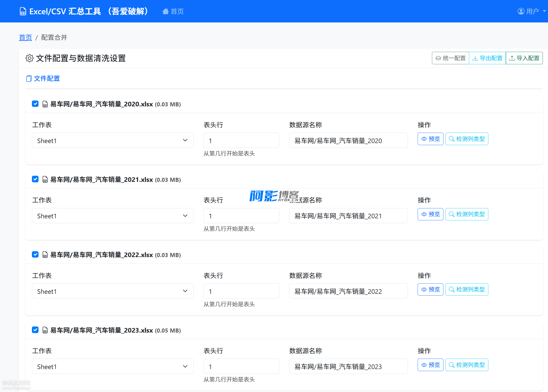Click the user avatar icon top right
This screenshot has width=548, height=392.
(521, 11)
